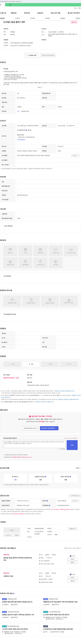Select the 모집요강 tab
The height and width of the screenshot is (644, 81).
click(x=3, y=18)
